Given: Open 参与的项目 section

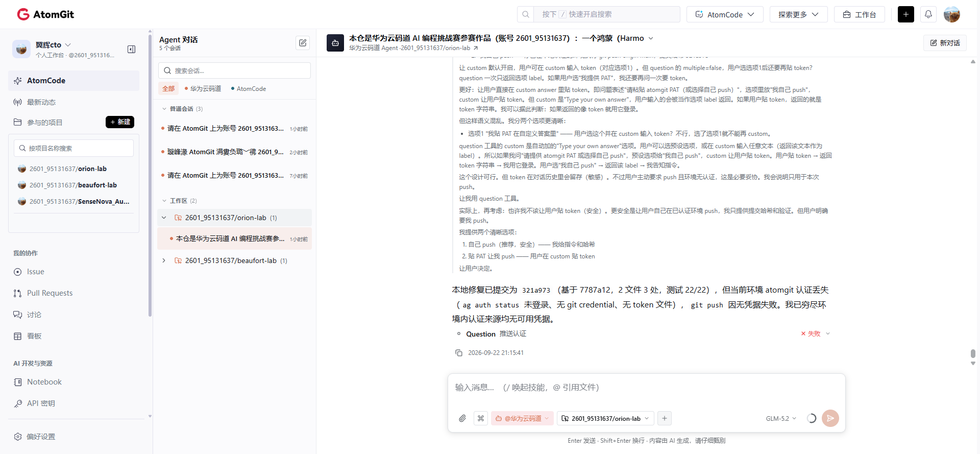Looking at the screenshot, I should click(45, 123).
